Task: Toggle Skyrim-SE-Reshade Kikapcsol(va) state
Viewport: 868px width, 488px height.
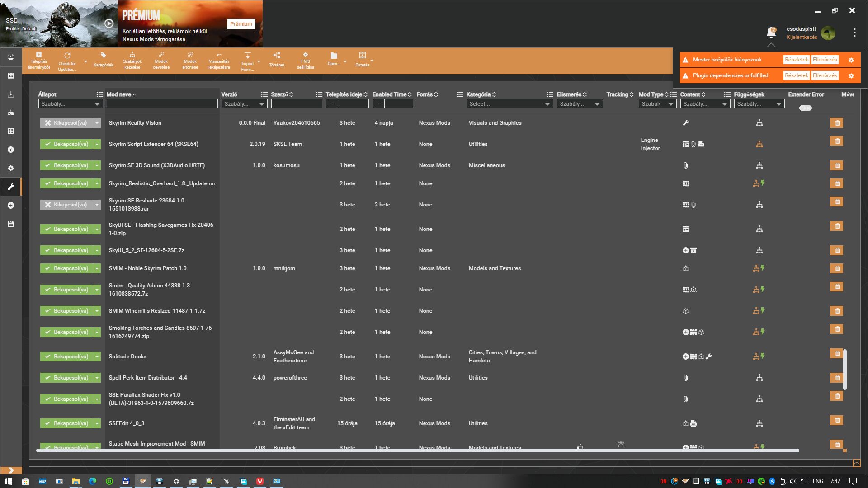Action: (66, 205)
